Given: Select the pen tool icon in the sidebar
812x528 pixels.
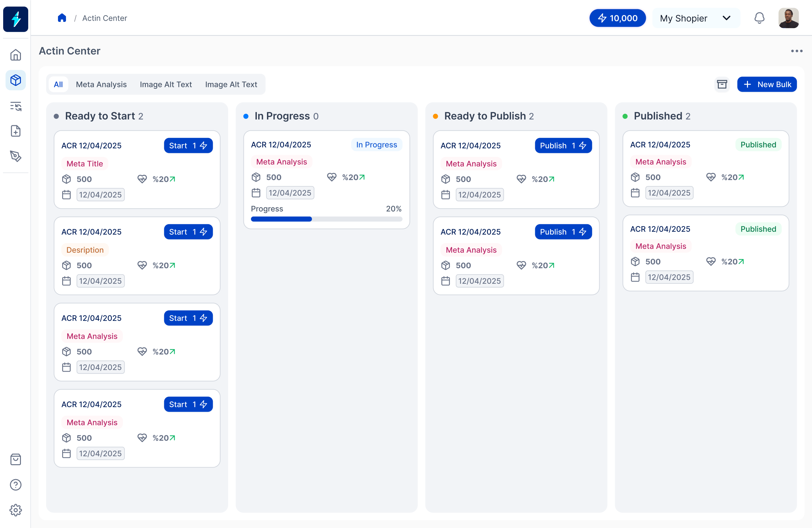Looking at the screenshot, I should click(x=16, y=156).
